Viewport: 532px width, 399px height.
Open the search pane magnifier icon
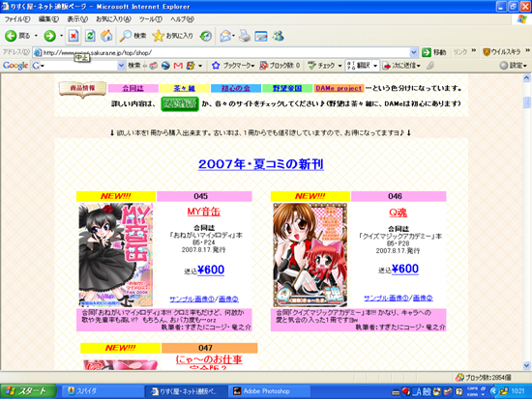pos(125,36)
